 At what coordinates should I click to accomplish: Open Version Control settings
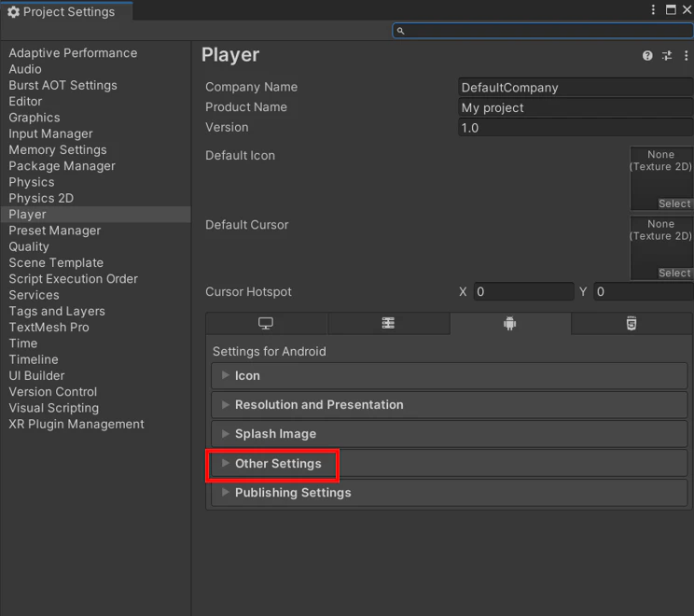point(53,392)
